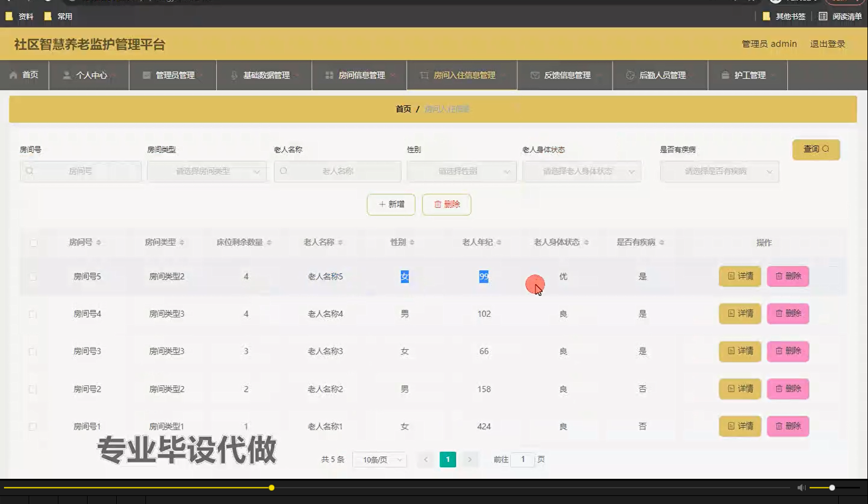Image resolution: width=868 pixels, height=504 pixels.
Task: Open the 房间类型 dropdown
Action: [x=207, y=171]
